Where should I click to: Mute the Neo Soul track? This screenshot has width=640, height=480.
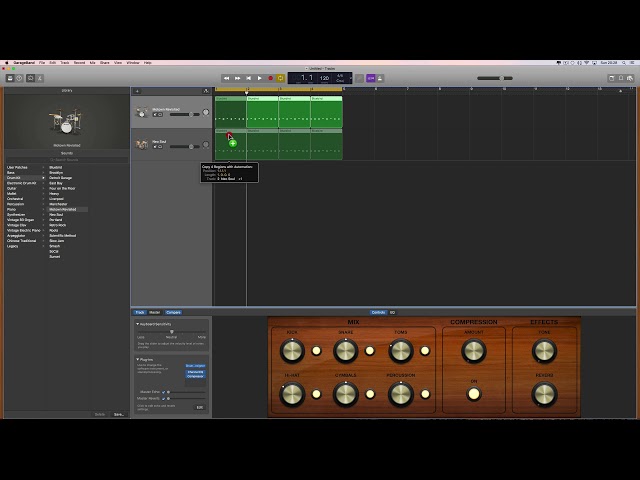tap(155, 147)
